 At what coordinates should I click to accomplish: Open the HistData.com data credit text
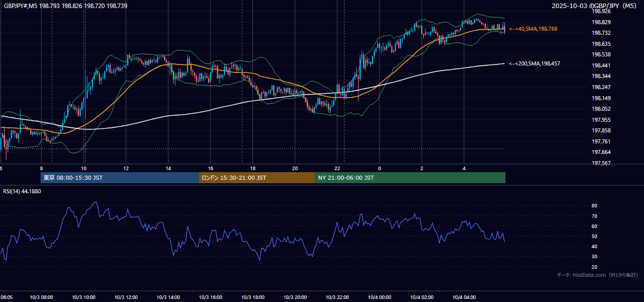tap(597, 275)
